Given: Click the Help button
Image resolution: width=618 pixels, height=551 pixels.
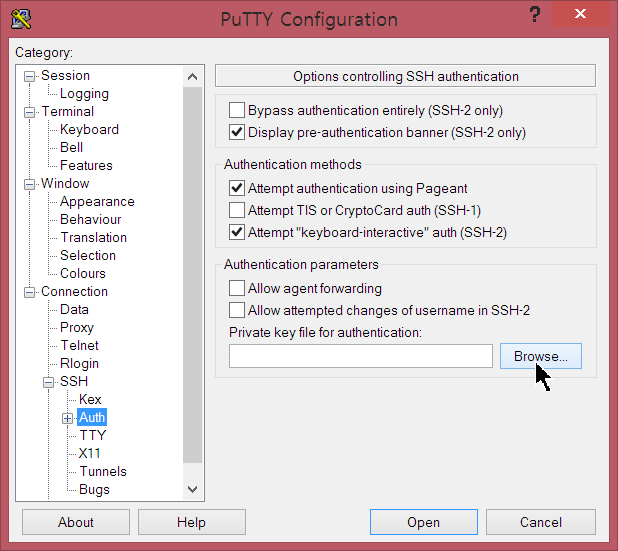Looking at the screenshot, I should point(192,522).
